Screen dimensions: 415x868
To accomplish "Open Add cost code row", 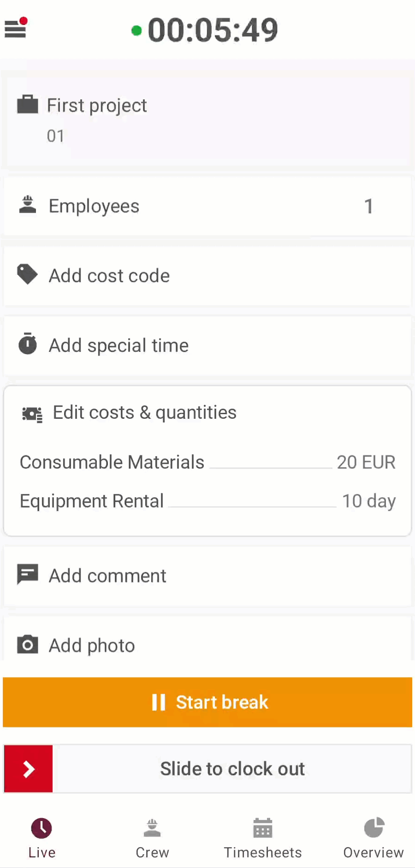I will 207,276.
